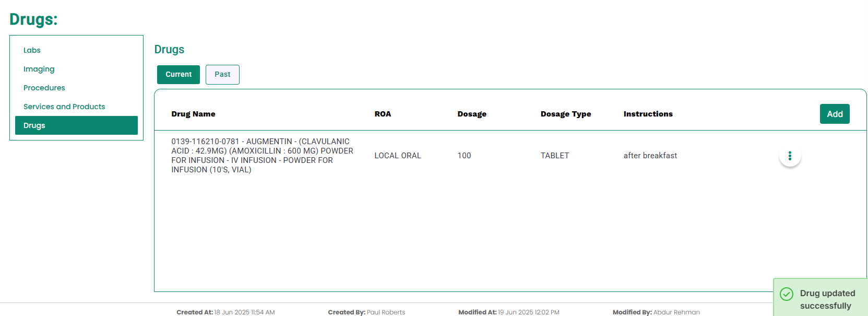Click Created By Paul Roberts text

tap(366, 312)
